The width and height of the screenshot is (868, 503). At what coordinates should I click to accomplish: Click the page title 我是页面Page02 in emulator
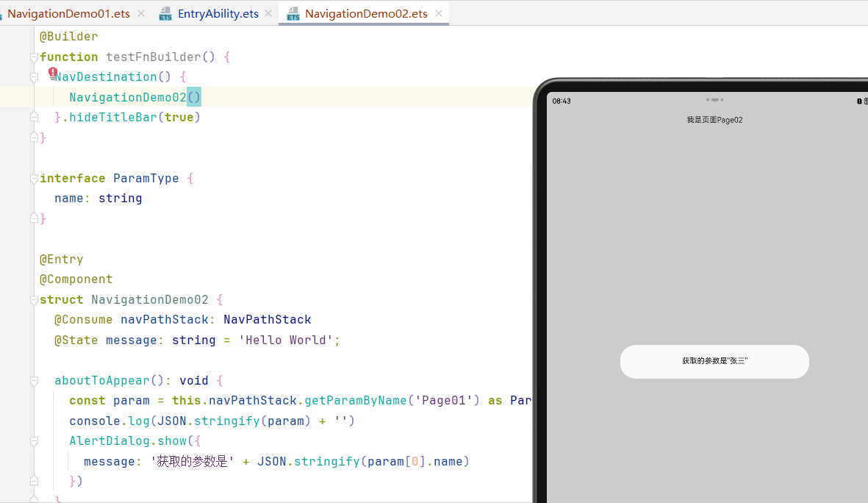coord(714,119)
